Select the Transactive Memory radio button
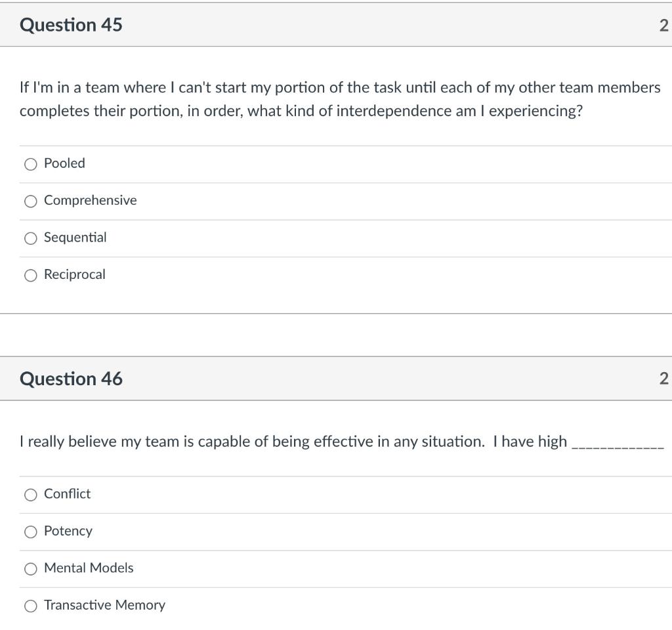Image resolution: width=672 pixels, height=630 pixels. click(30, 606)
